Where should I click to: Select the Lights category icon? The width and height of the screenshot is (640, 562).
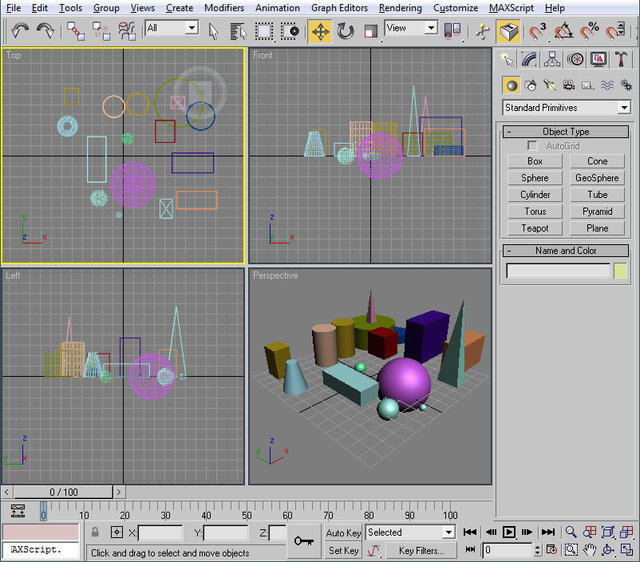click(x=548, y=85)
